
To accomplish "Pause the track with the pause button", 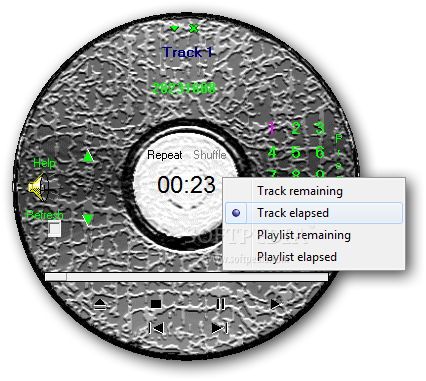I will click(220, 304).
